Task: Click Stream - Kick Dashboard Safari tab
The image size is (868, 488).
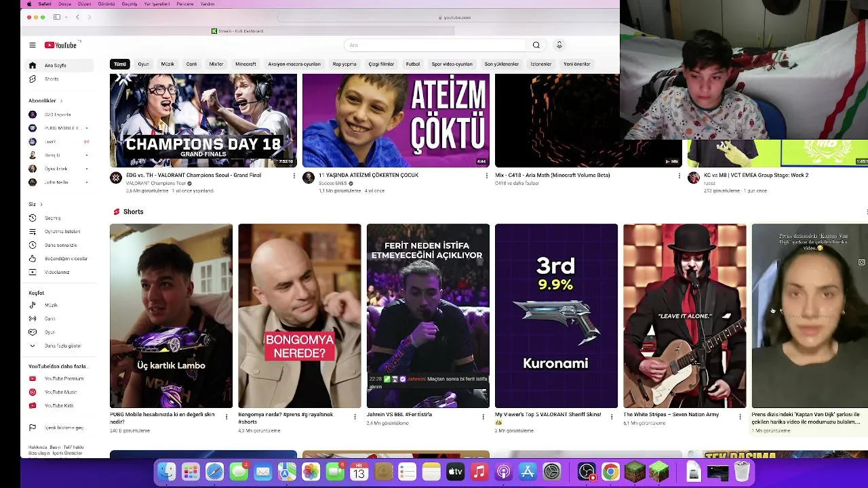Action: (237, 31)
